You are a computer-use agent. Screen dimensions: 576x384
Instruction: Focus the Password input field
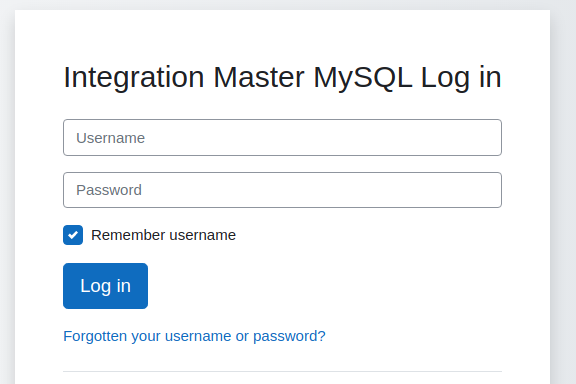pos(282,190)
